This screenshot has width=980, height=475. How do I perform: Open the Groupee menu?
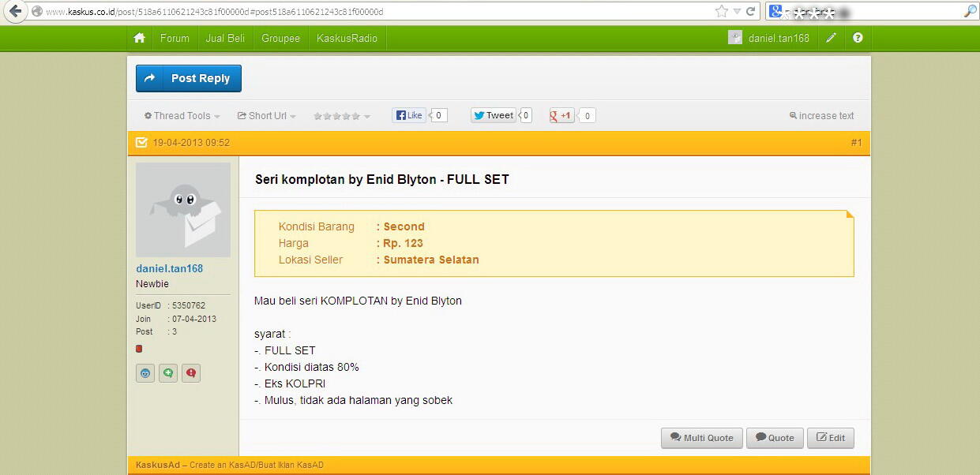[x=280, y=38]
